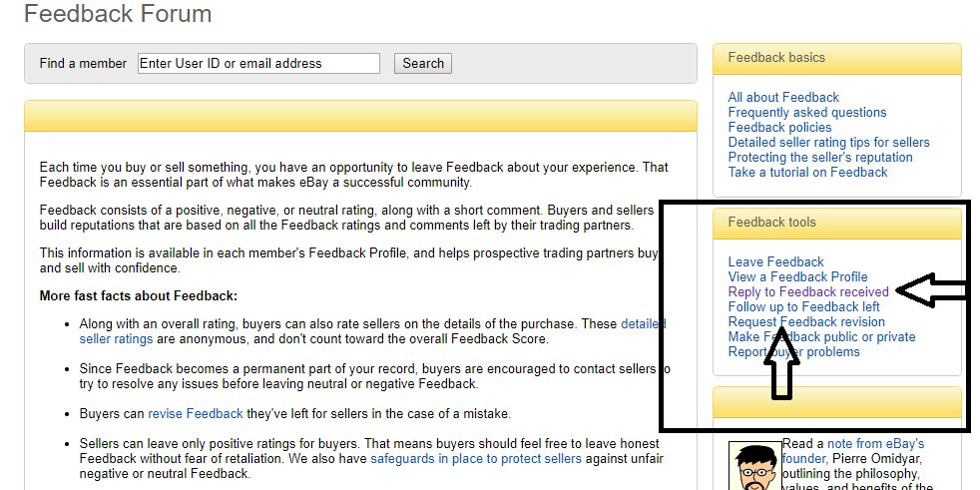Select Take a tutorial on Feedback
This screenshot has height=490, width=980.
(807, 172)
